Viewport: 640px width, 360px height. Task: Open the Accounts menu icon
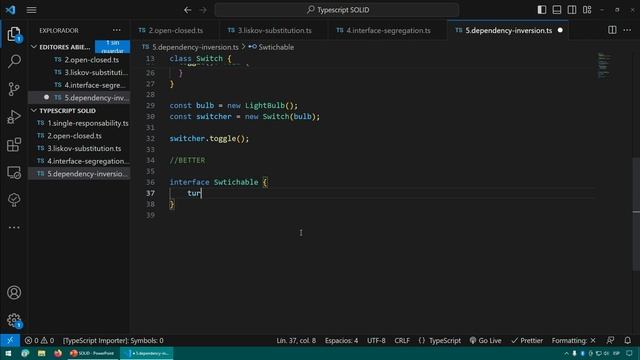pos(14,293)
